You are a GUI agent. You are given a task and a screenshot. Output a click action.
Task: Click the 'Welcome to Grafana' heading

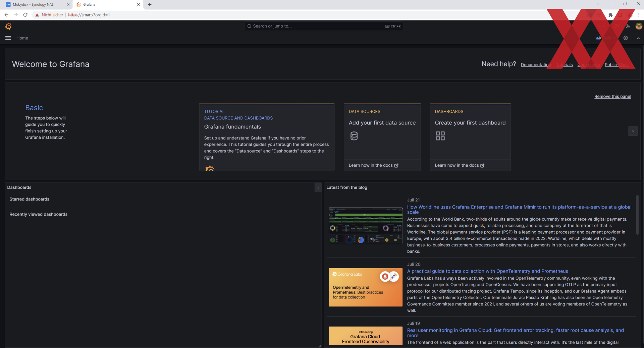51,64
